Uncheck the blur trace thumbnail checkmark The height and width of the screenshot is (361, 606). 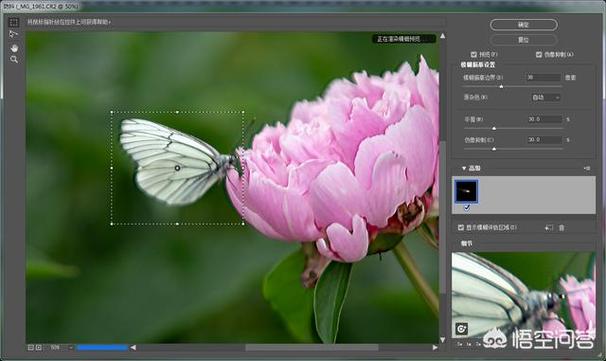(x=467, y=208)
